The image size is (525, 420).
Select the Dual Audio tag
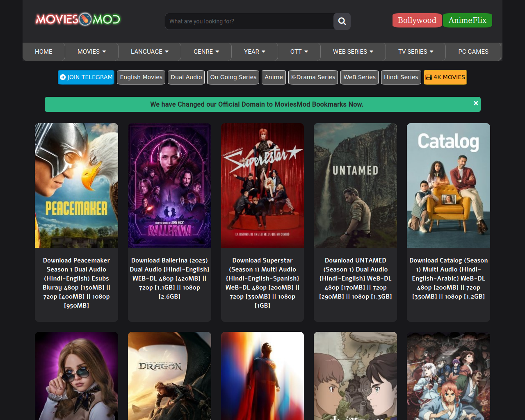(186, 77)
